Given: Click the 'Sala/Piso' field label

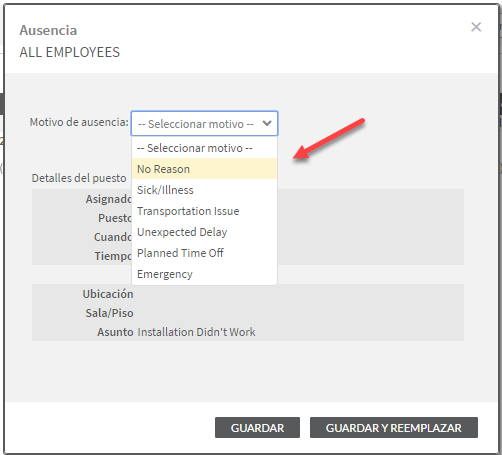Looking at the screenshot, I should point(109,313).
